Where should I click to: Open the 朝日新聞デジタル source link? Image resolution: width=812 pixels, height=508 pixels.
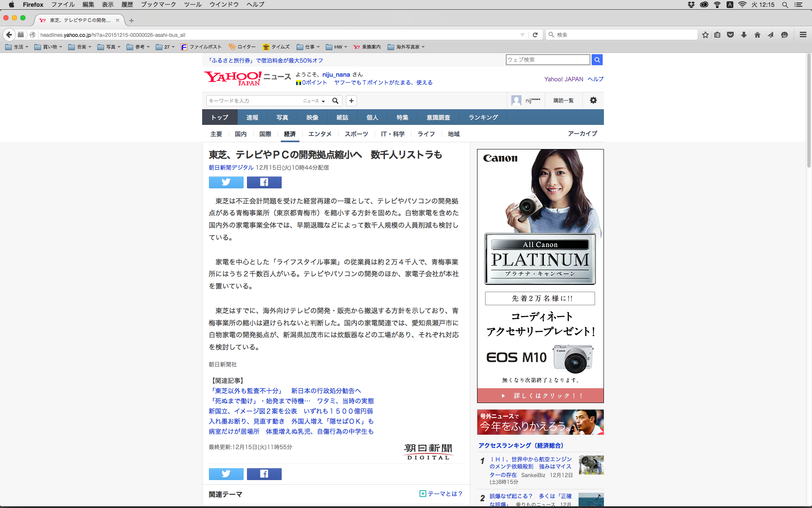coord(231,168)
